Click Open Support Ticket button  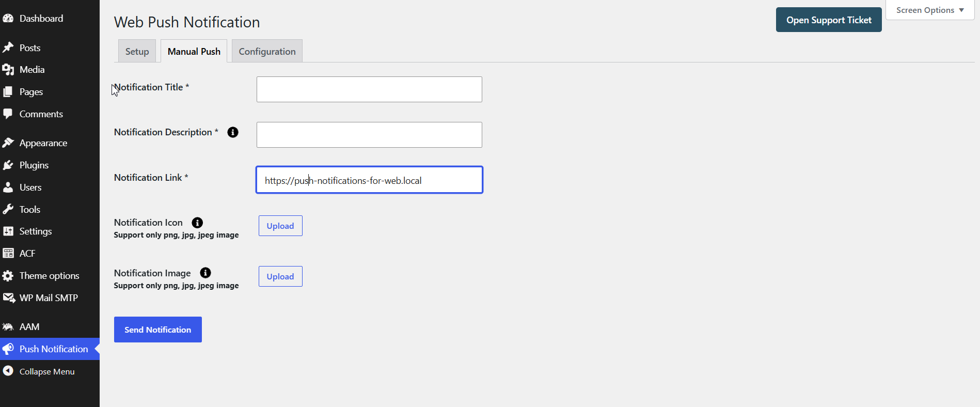[x=829, y=20]
